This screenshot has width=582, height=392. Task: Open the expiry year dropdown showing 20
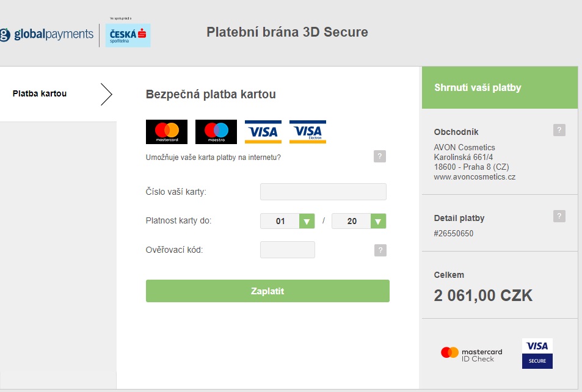coord(359,221)
